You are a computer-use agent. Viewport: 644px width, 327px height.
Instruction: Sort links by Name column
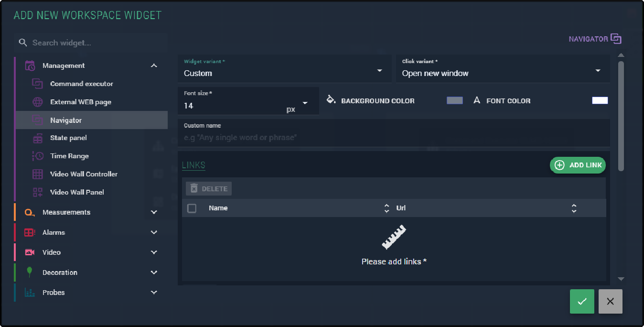coord(386,208)
